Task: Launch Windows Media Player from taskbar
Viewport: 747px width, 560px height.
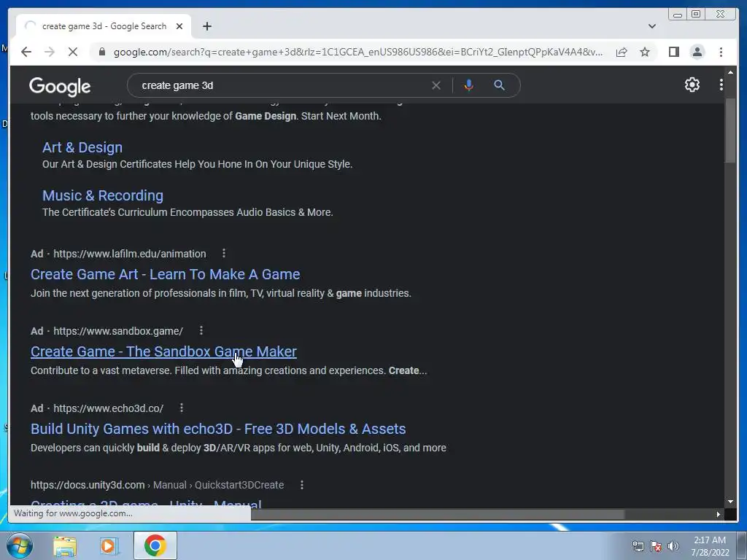Action: coord(109,545)
